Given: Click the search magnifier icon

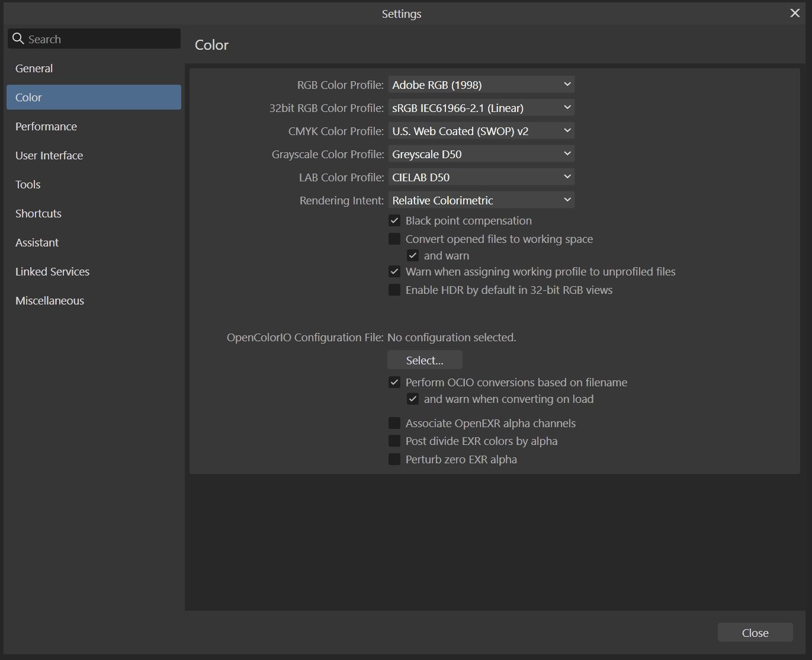Looking at the screenshot, I should pos(18,39).
